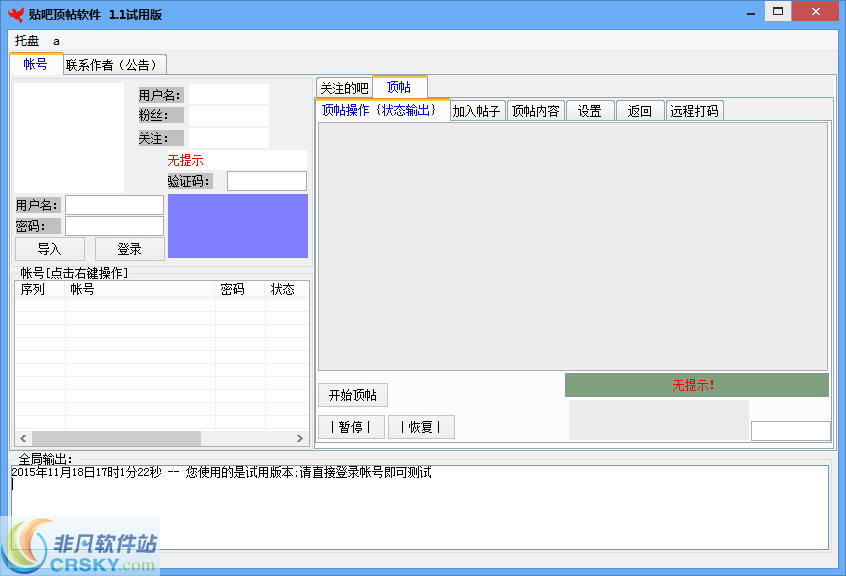Maximize the 贴吧顶帖软件 window
This screenshot has height=576, width=846.
(778, 11)
